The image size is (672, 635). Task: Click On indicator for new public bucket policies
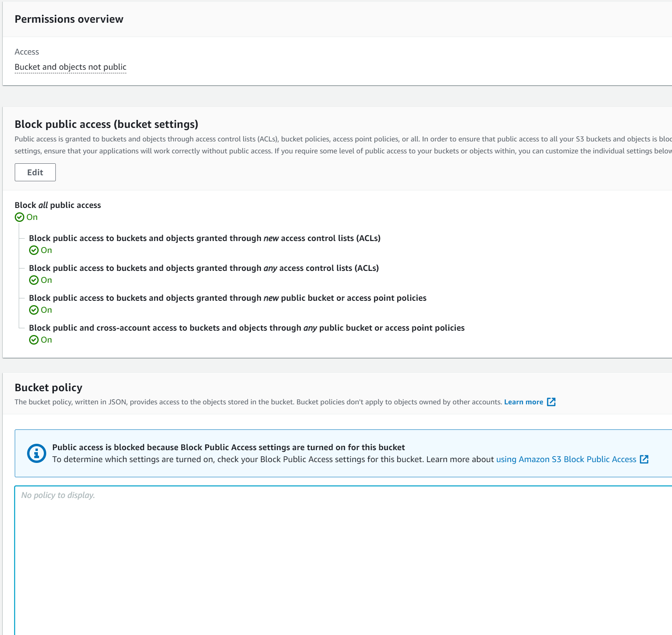[47, 310]
